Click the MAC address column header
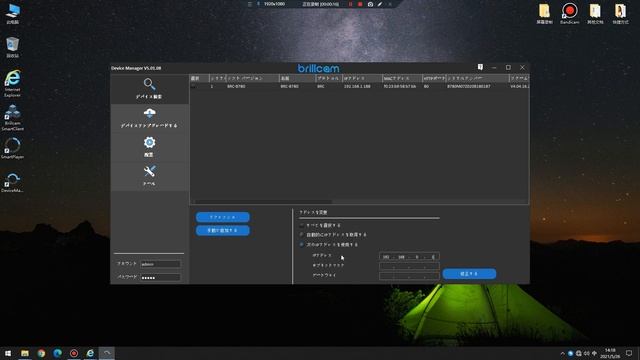 pos(402,78)
